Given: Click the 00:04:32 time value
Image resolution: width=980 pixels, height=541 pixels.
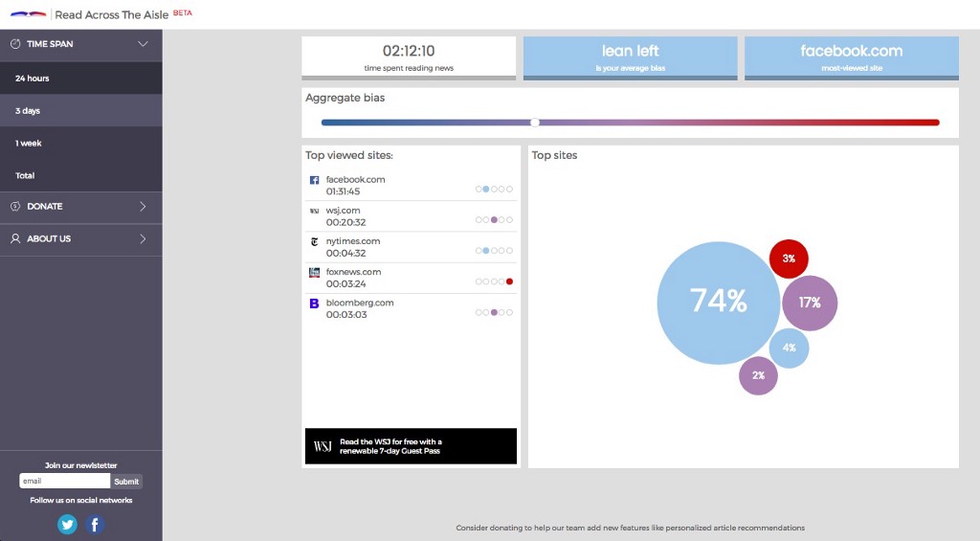Looking at the screenshot, I should tap(346, 254).
